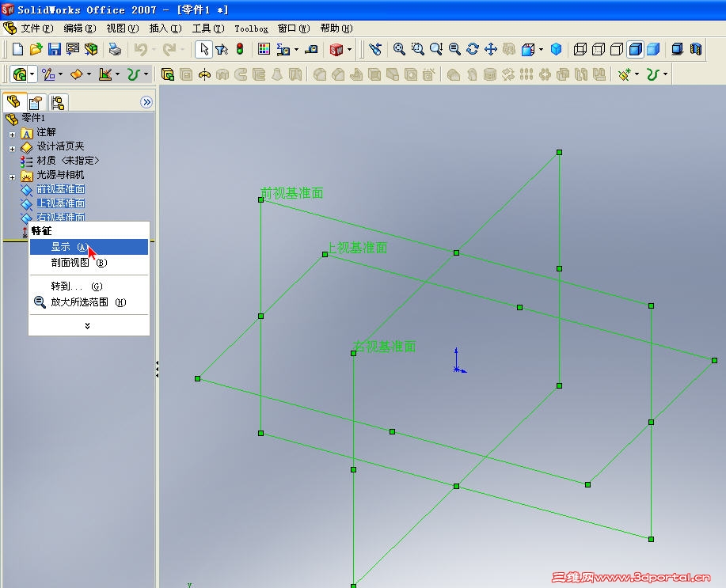Click the Zoom to Area icon
The height and width of the screenshot is (588, 726).
418,49
